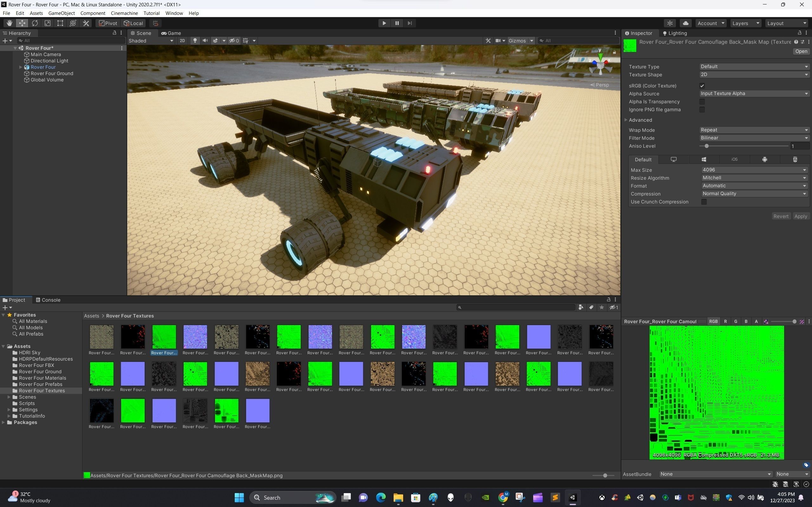Click the Android platform override icon
The width and height of the screenshot is (812, 507).
click(764, 160)
